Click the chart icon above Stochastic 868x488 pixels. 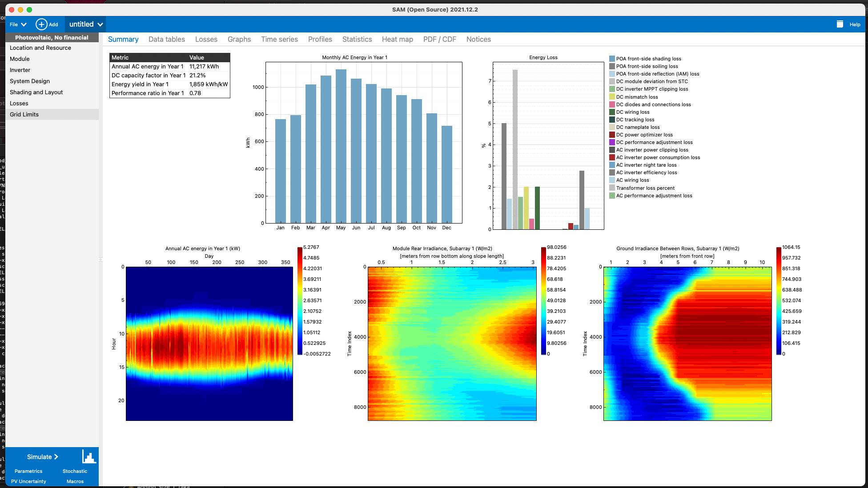tap(88, 456)
